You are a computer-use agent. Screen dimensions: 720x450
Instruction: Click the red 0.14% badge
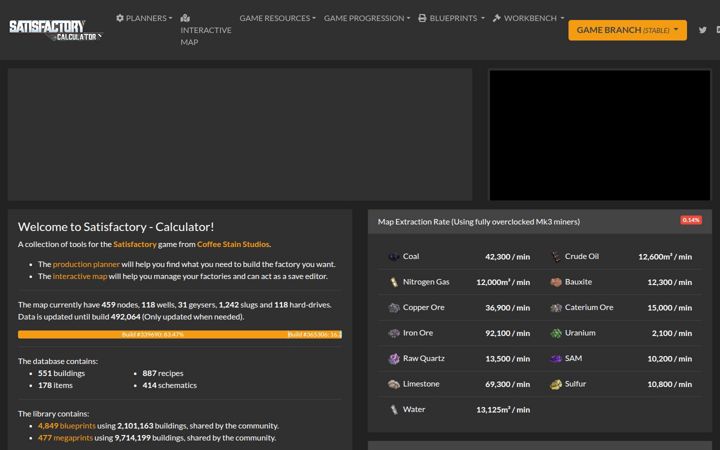(691, 220)
